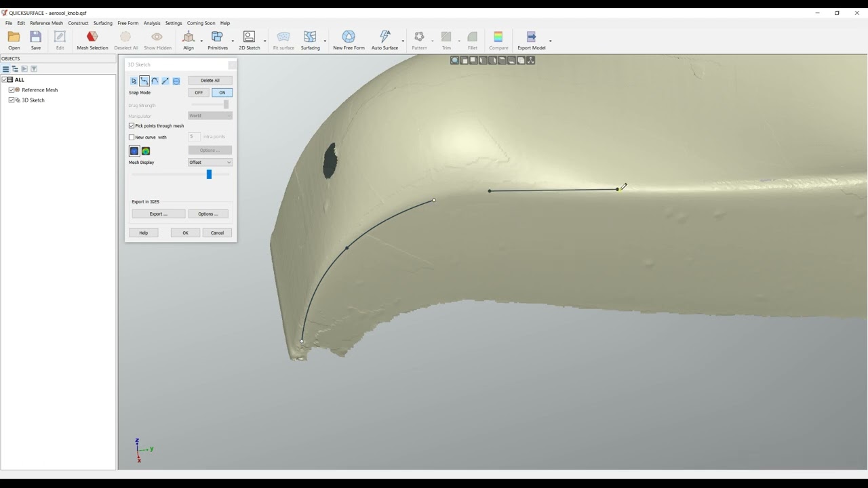Expand the Align dropdown arrow
The image size is (868, 488).
[x=201, y=41]
